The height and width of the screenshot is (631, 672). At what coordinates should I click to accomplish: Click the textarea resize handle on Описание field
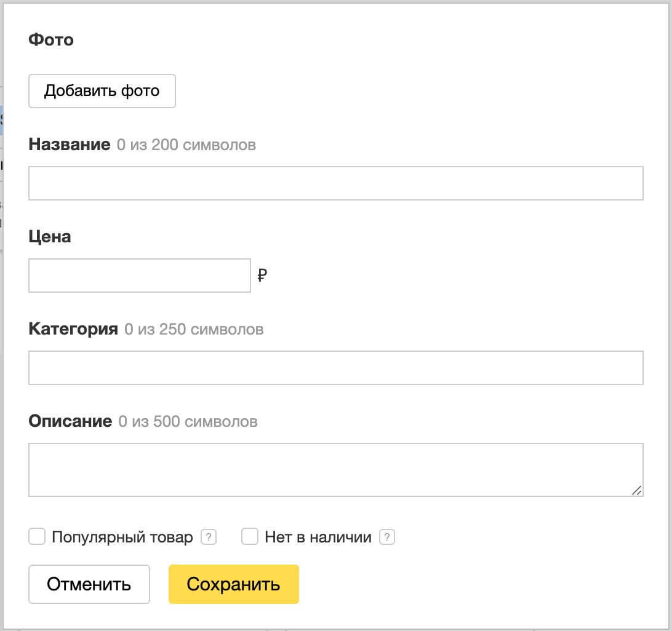(x=638, y=491)
